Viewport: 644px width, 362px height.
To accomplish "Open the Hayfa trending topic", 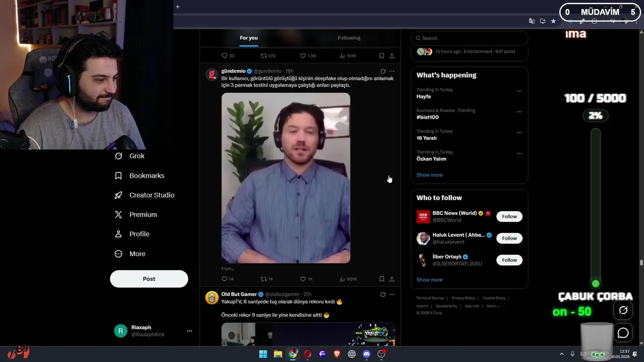I will click(424, 97).
